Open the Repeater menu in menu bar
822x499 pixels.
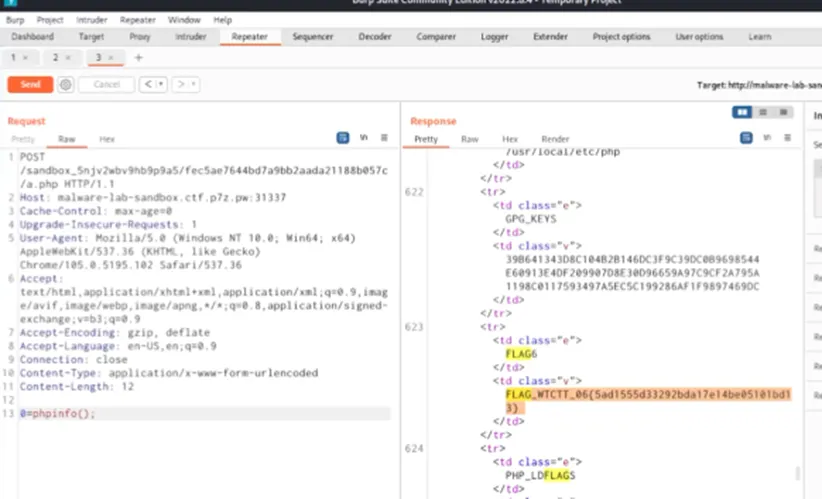point(138,20)
